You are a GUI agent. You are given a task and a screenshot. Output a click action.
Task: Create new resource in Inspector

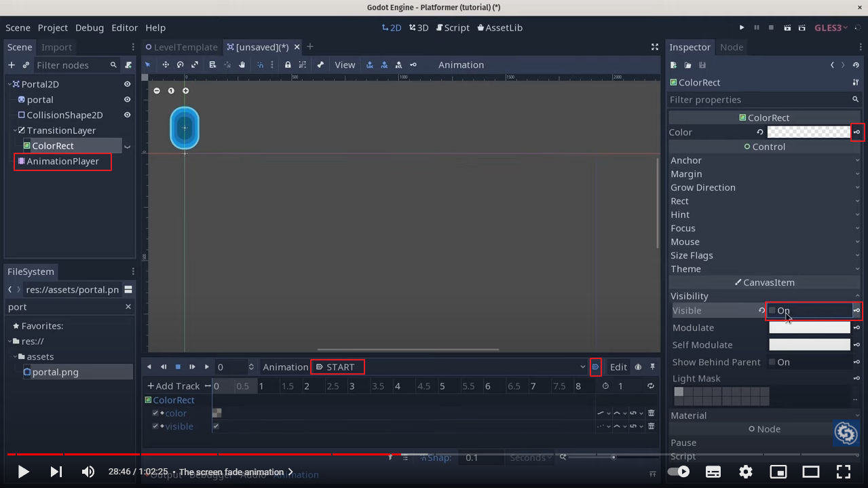tap(673, 65)
